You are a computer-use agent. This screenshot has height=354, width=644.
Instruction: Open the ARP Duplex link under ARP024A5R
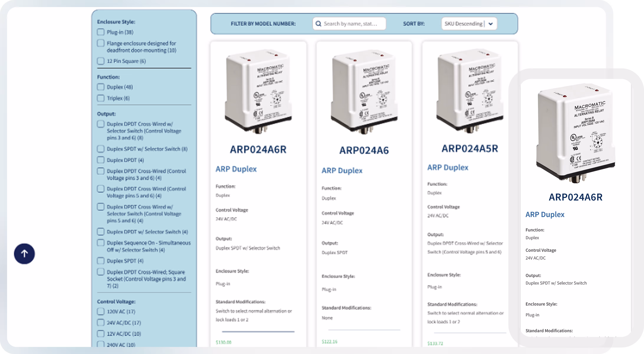tap(448, 168)
